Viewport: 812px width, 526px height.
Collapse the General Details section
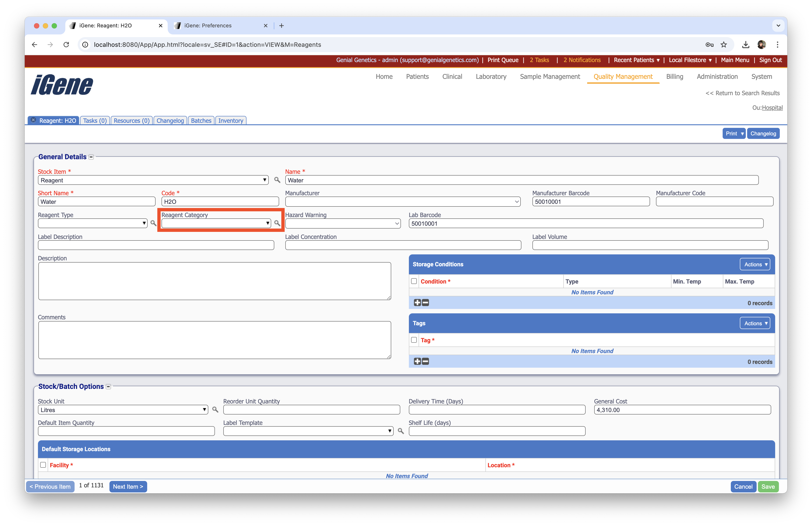coord(91,157)
